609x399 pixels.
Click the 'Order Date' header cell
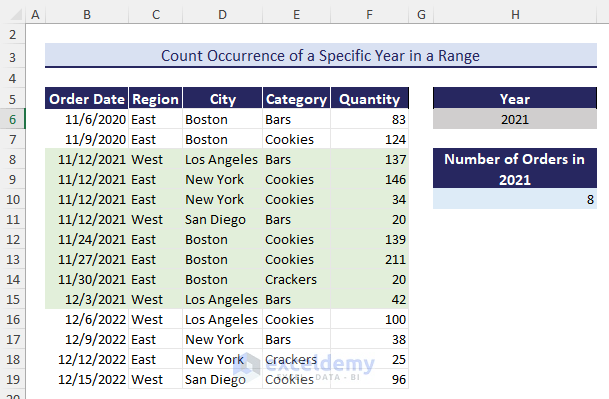click(87, 99)
